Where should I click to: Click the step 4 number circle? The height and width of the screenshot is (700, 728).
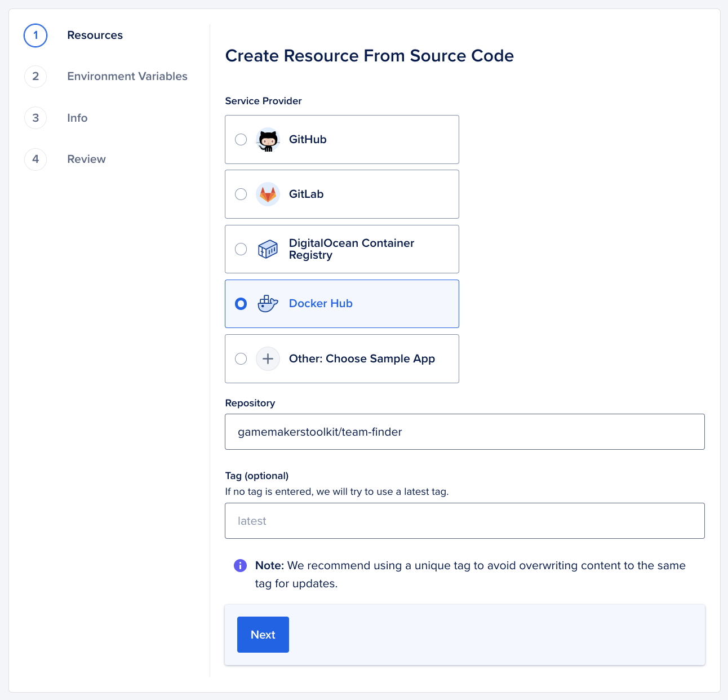(35, 159)
